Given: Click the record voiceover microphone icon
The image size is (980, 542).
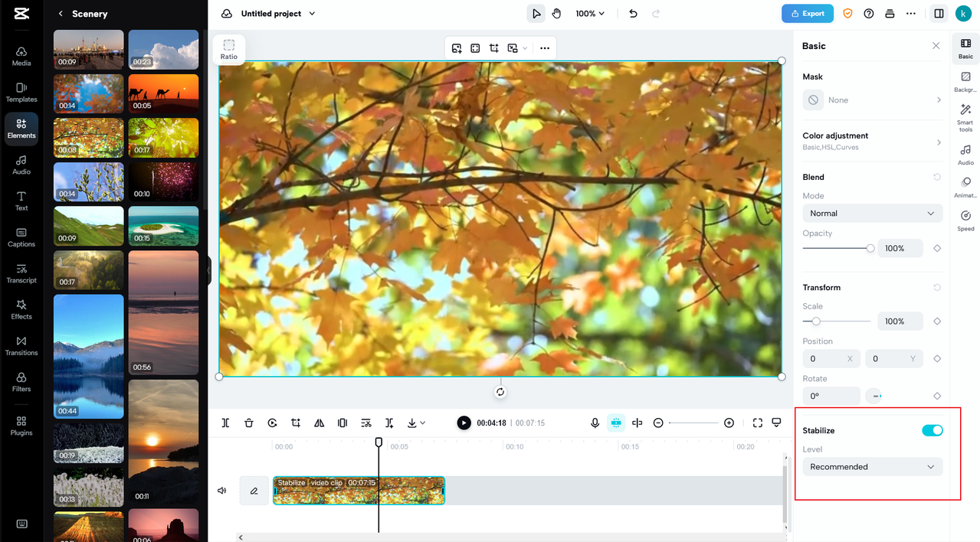Looking at the screenshot, I should pos(595,423).
